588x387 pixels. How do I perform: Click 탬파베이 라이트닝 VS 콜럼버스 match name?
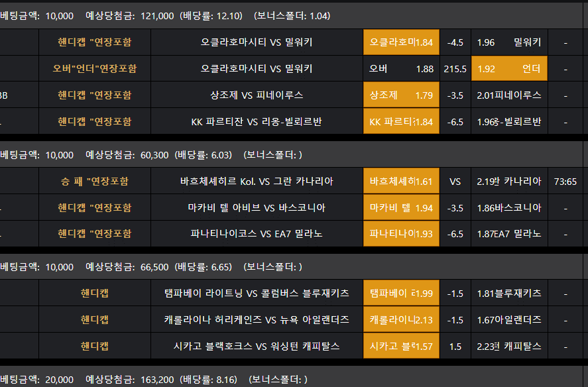257,294
